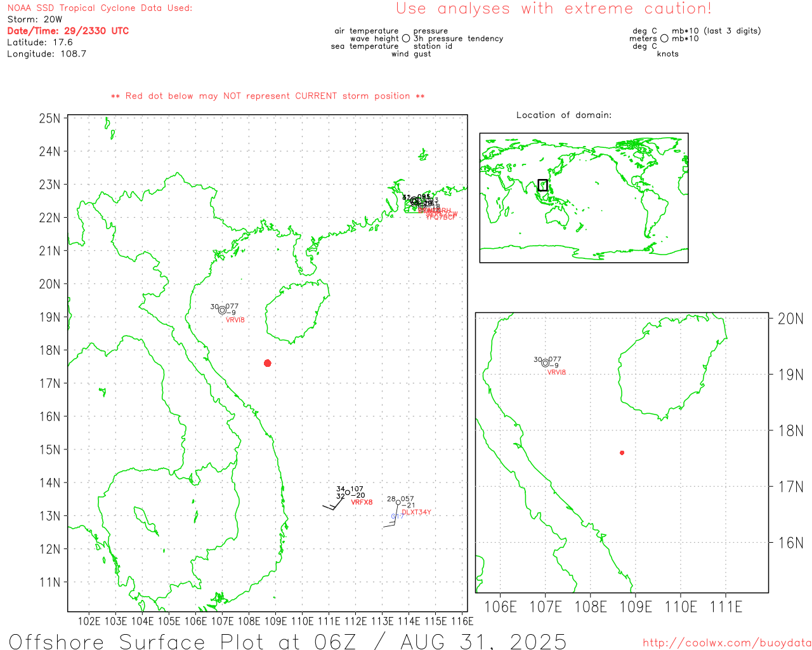Screen dimensions: 812x650
Task: Click the 'knots' units legend label
Action: click(x=668, y=54)
